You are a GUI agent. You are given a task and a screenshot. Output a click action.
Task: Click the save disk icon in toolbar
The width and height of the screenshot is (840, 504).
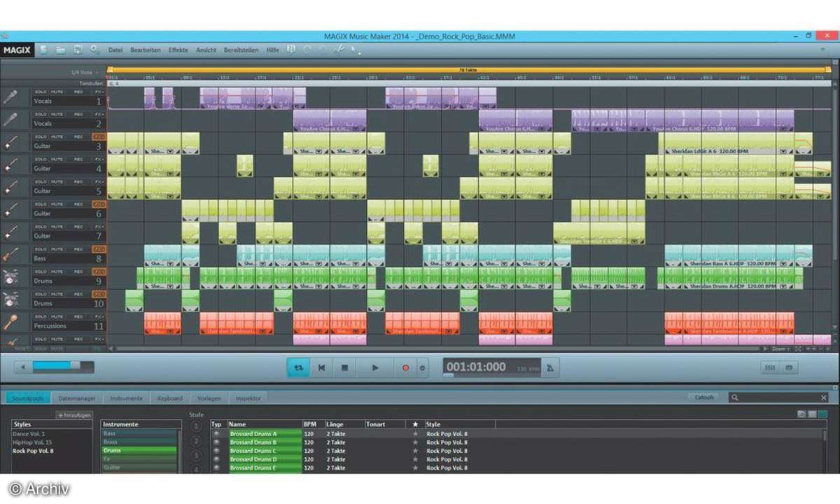coord(78,50)
